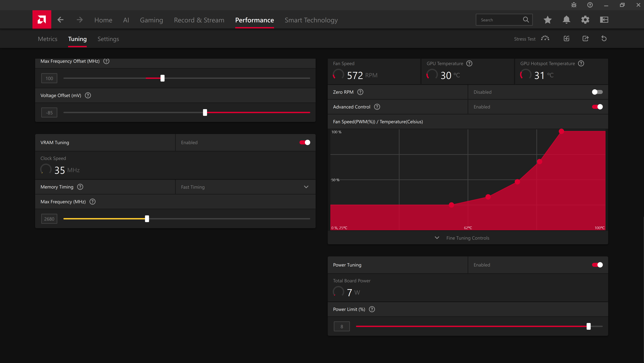Open help for Voltage Offset
Image resolution: width=644 pixels, height=363 pixels.
pyautogui.click(x=88, y=95)
